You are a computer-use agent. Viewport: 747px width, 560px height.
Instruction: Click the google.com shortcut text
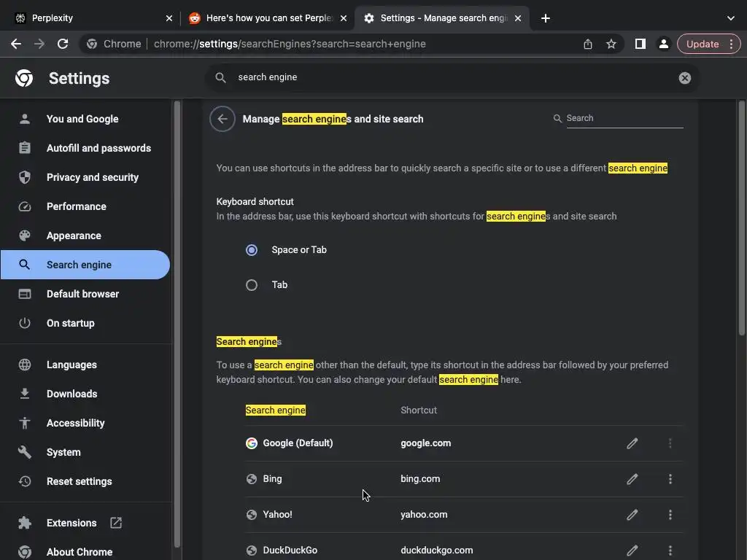(x=426, y=443)
